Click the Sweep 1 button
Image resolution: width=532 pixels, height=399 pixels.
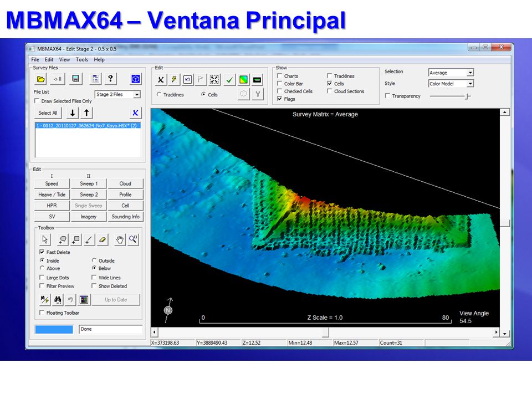pyautogui.click(x=89, y=183)
